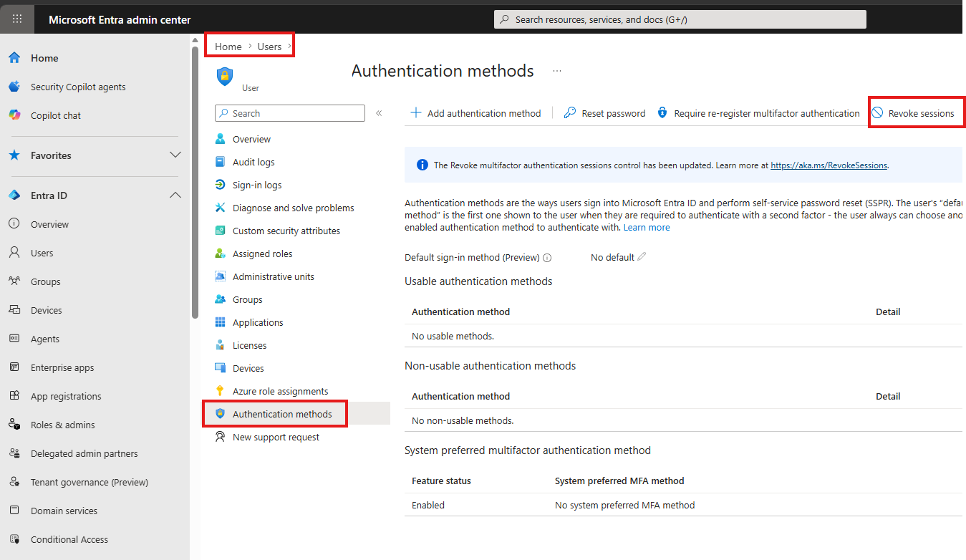Click the Sign-in logs icon
Image resolution: width=966 pixels, height=560 pixels.
[221, 185]
